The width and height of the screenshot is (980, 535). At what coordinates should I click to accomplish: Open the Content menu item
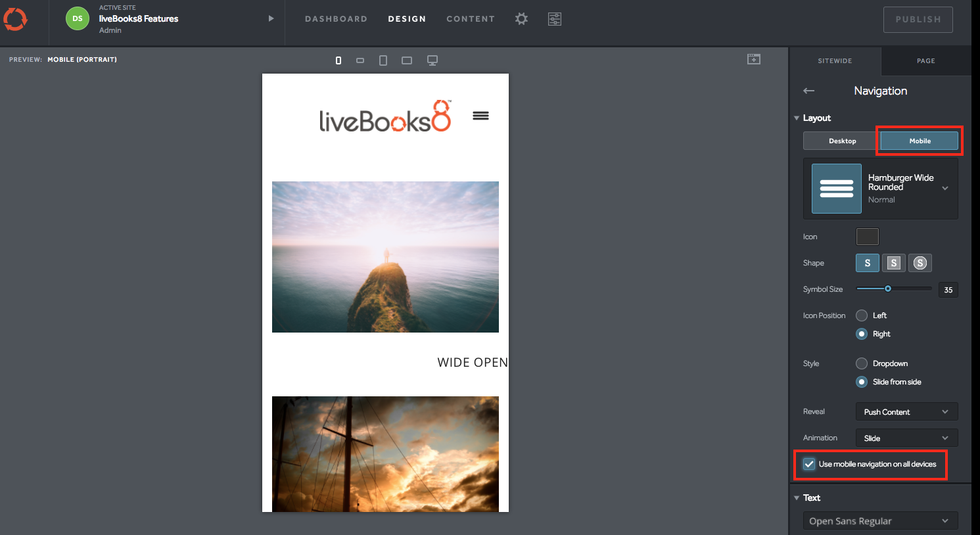click(x=471, y=19)
